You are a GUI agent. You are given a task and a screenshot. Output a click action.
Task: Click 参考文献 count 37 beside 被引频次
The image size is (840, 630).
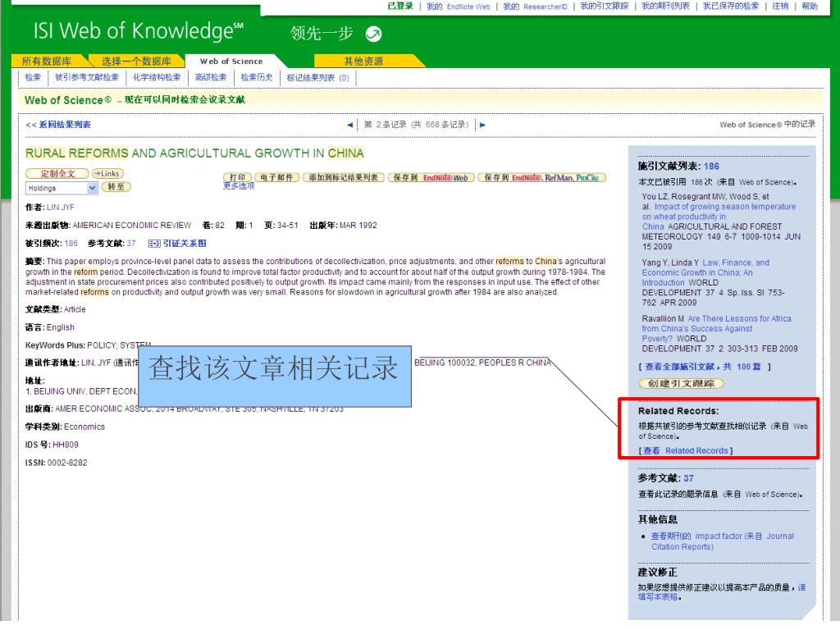point(131,243)
